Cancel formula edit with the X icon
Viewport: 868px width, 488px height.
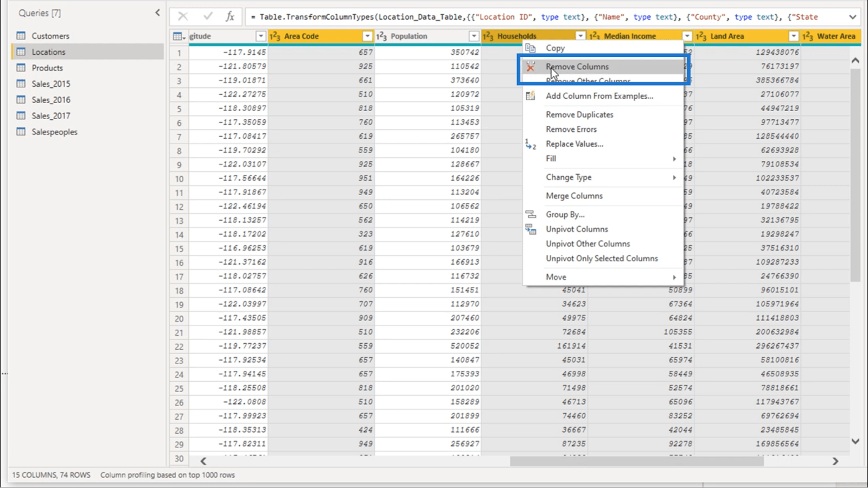pyautogui.click(x=183, y=16)
